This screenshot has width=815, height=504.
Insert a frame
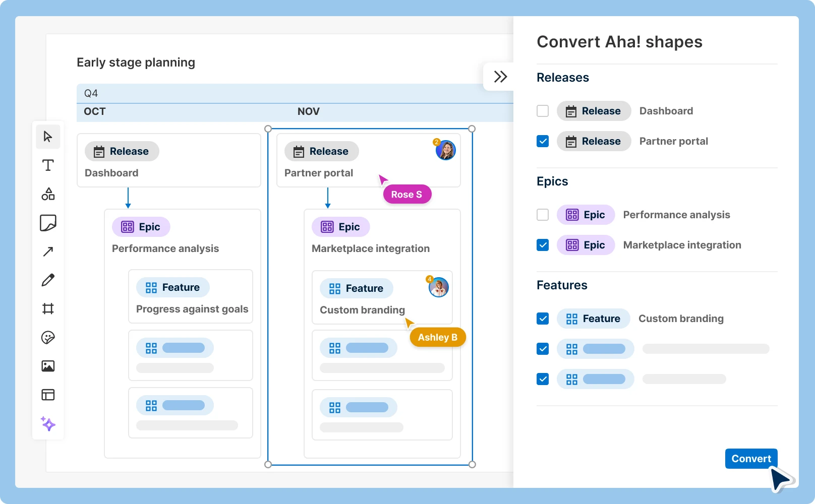[48, 308]
